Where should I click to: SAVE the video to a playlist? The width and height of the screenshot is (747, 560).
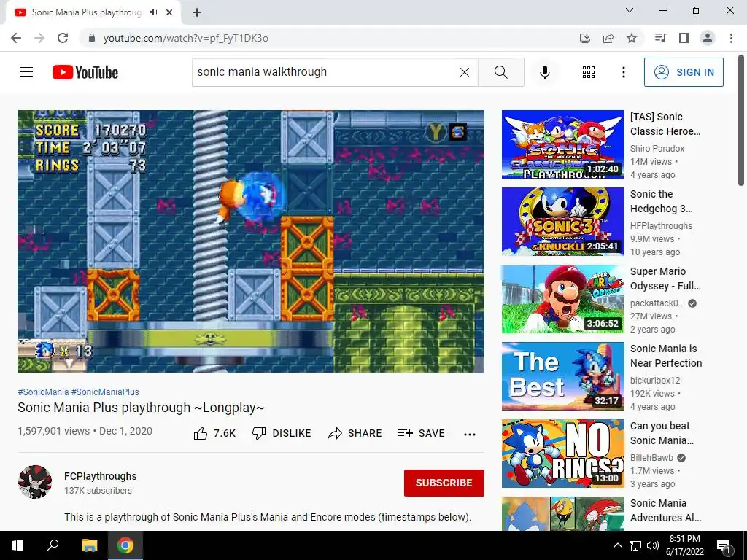421,433
